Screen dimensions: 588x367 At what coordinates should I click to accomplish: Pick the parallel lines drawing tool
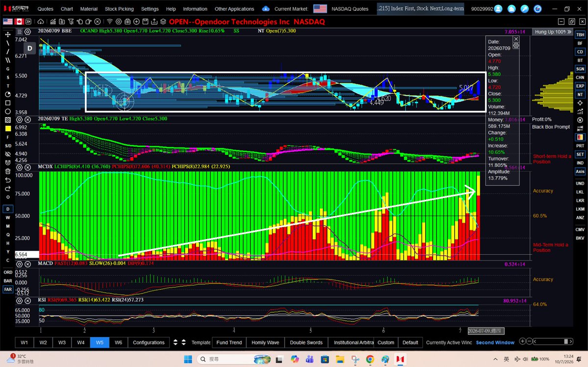(8, 60)
